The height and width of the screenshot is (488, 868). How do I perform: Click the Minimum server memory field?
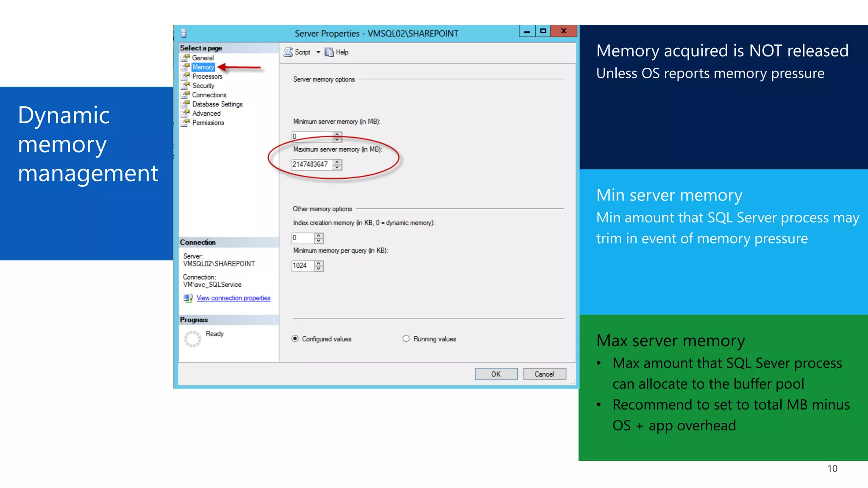point(312,136)
